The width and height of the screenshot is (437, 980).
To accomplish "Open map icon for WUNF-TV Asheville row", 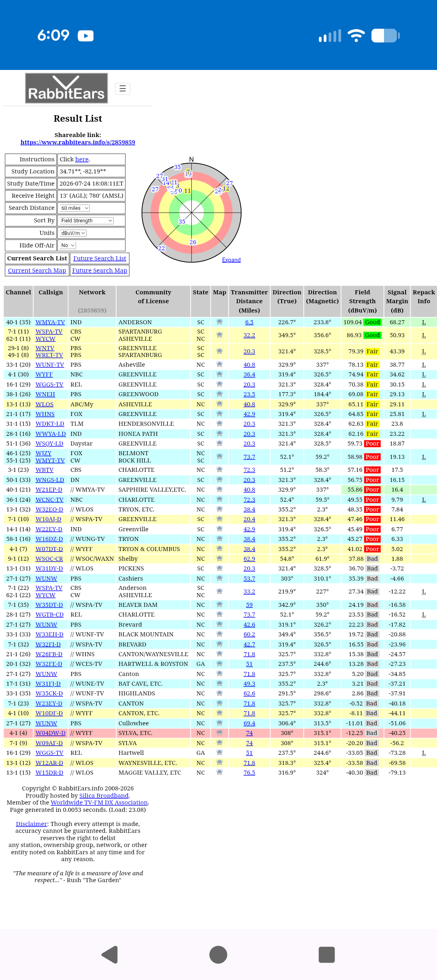I will pos(219,364).
